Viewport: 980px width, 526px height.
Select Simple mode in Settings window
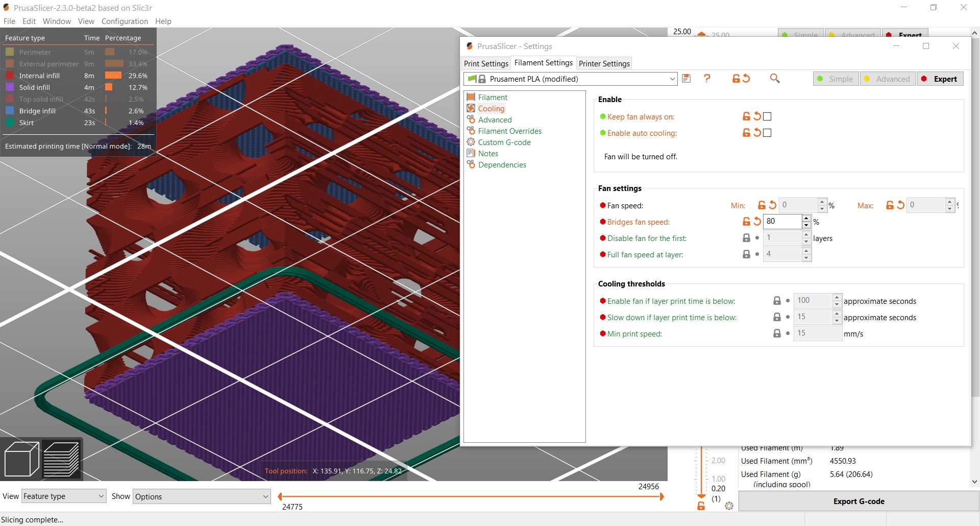(836, 79)
